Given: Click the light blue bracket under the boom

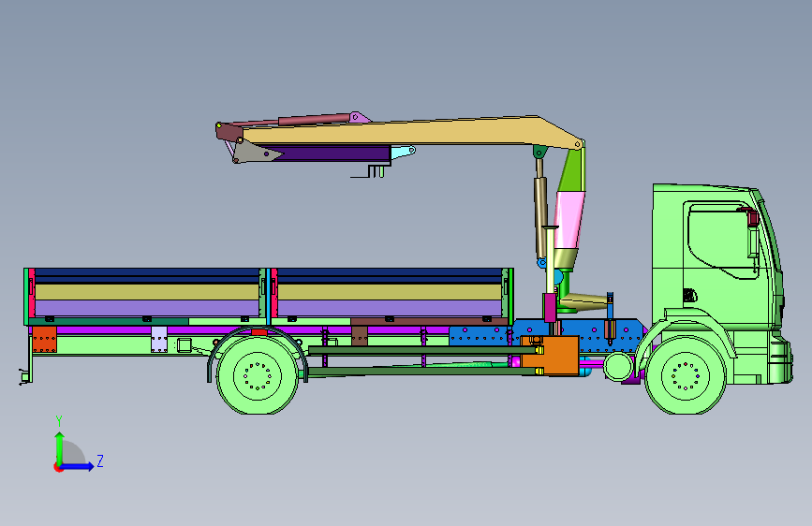Looking at the screenshot, I should 403,153.
